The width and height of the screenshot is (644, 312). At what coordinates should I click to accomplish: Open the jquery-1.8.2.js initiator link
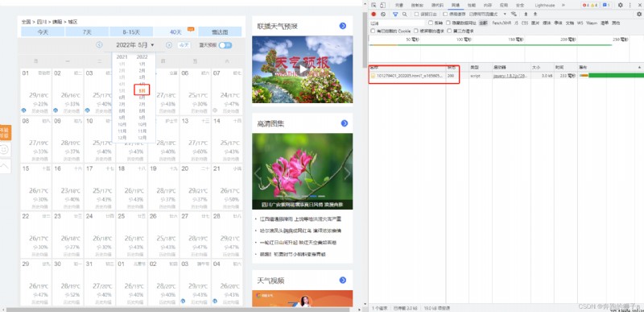[x=510, y=76]
